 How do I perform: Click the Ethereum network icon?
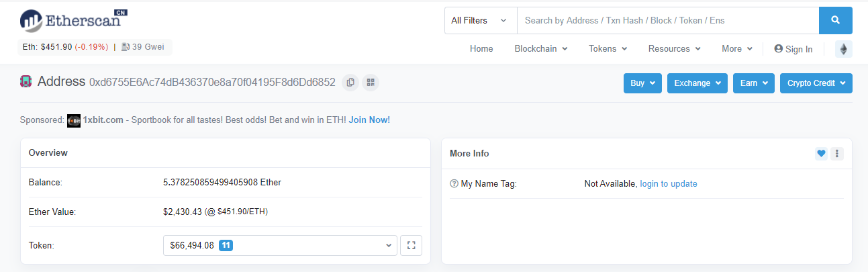(843, 49)
